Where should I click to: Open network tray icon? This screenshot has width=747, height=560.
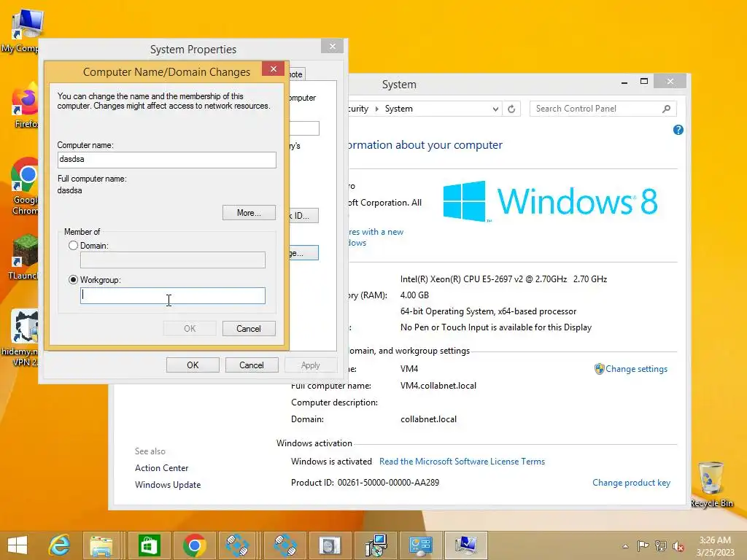(661, 546)
